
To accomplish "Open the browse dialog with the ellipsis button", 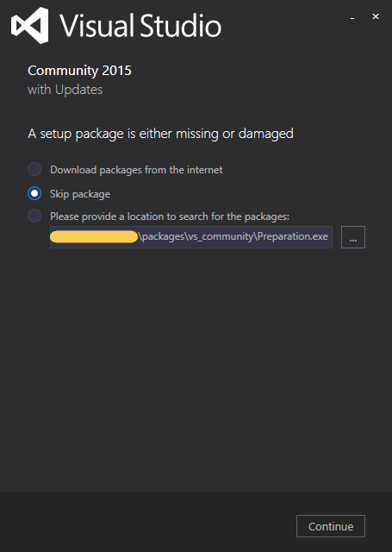I will point(353,237).
